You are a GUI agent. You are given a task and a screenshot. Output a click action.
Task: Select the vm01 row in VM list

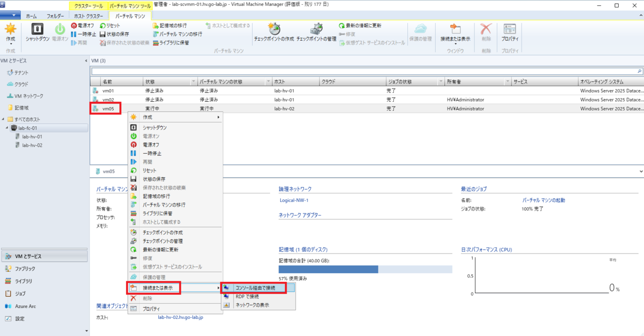(367, 91)
